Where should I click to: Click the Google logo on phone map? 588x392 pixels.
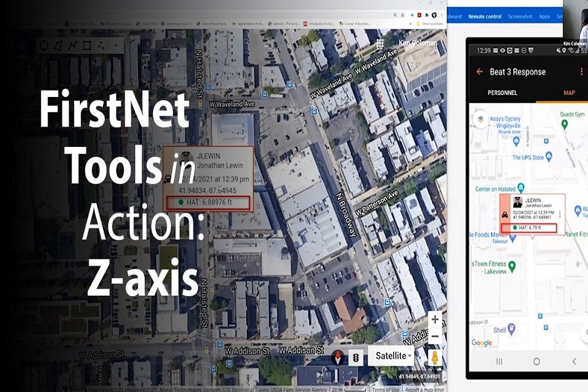[482, 343]
